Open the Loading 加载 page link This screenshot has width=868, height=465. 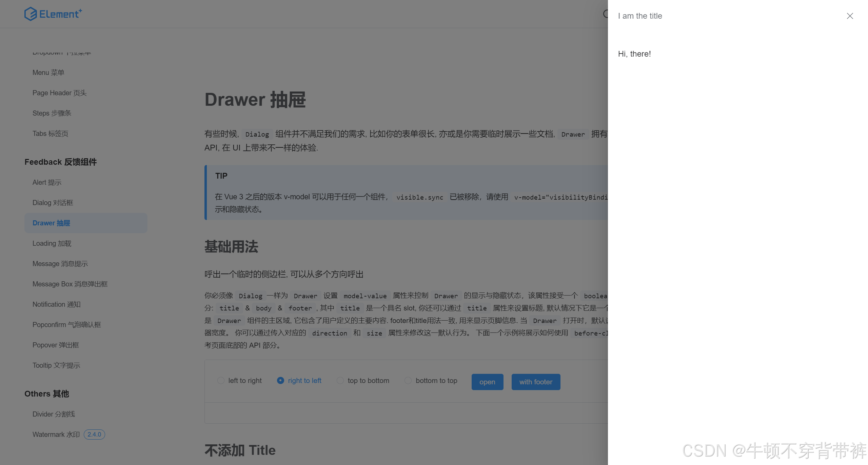point(52,243)
